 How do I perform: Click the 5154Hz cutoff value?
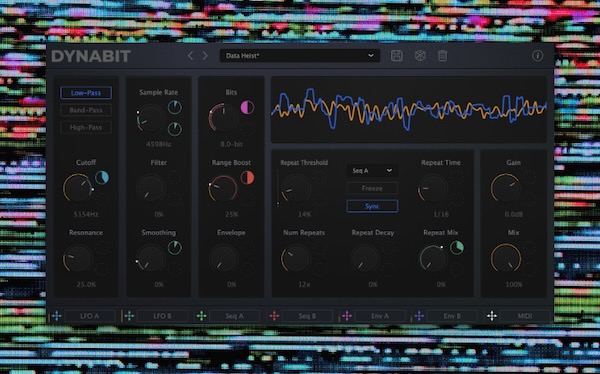86,214
